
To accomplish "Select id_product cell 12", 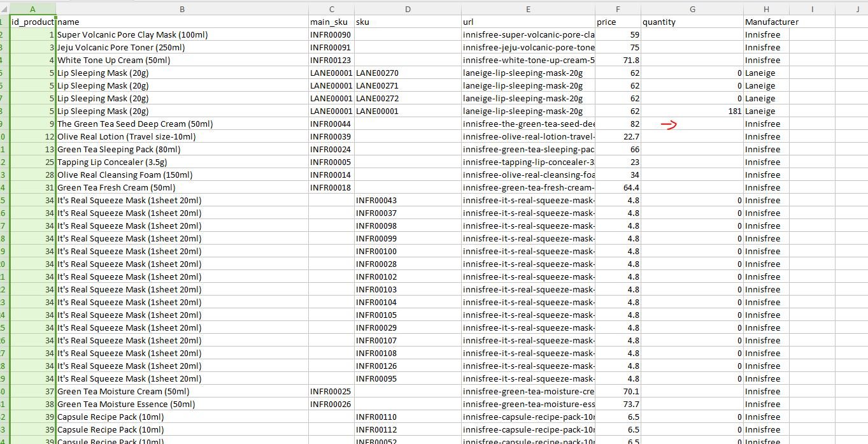I will pos(32,136).
